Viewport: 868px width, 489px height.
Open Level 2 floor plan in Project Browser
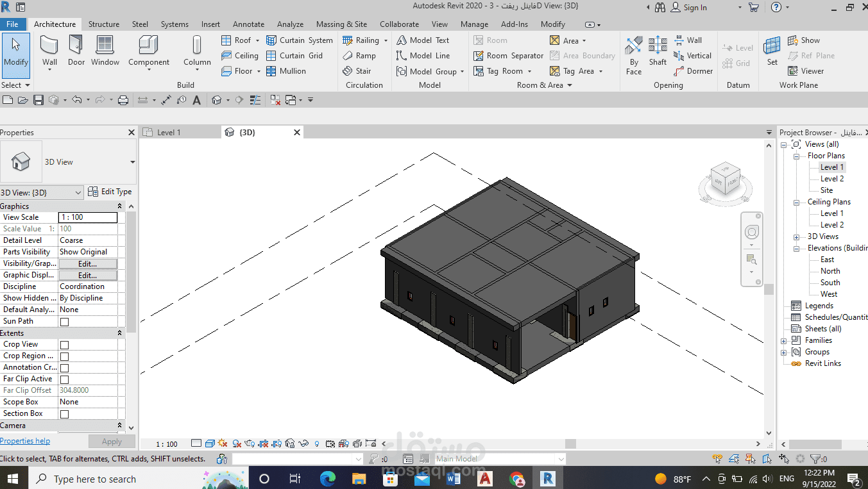[x=832, y=179]
